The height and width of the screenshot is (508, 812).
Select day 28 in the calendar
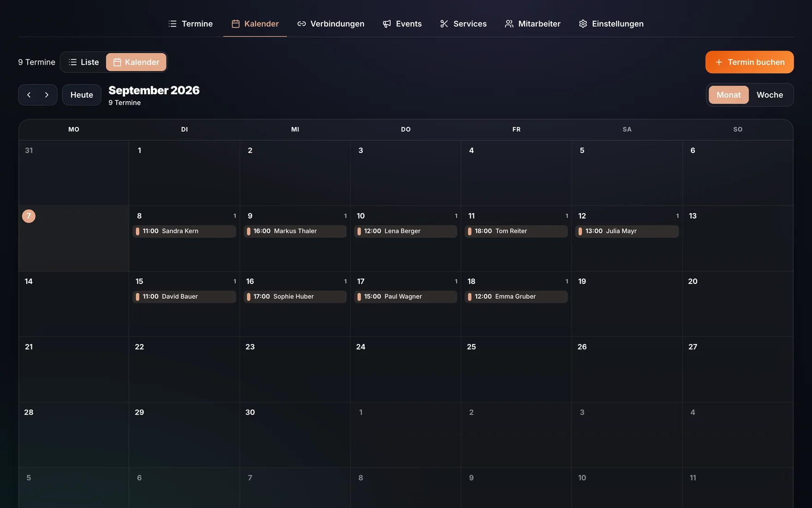[x=74, y=435]
